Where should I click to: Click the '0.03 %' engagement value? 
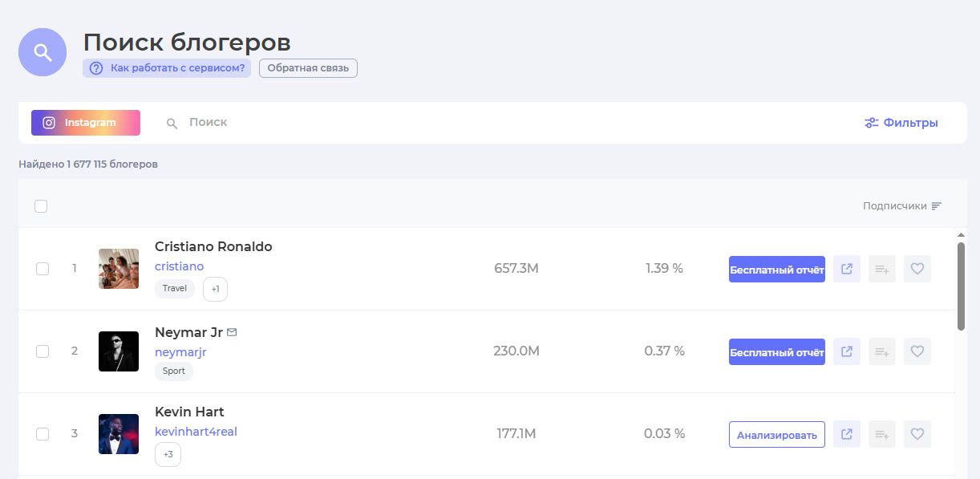click(x=664, y=434)
